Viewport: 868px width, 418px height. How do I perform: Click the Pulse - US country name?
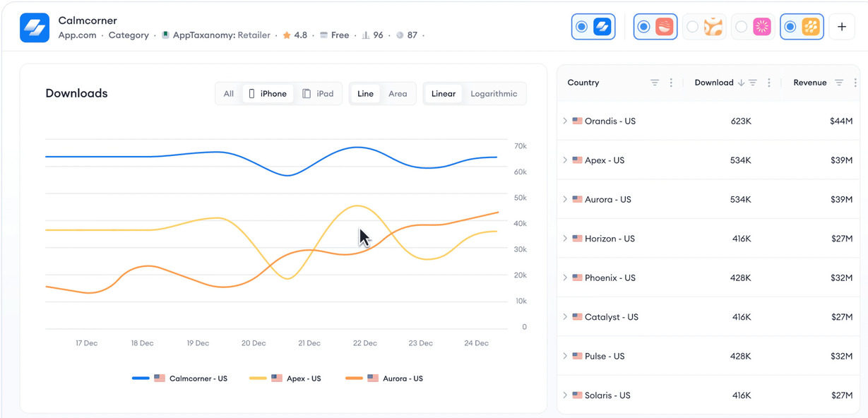point(605,357)
